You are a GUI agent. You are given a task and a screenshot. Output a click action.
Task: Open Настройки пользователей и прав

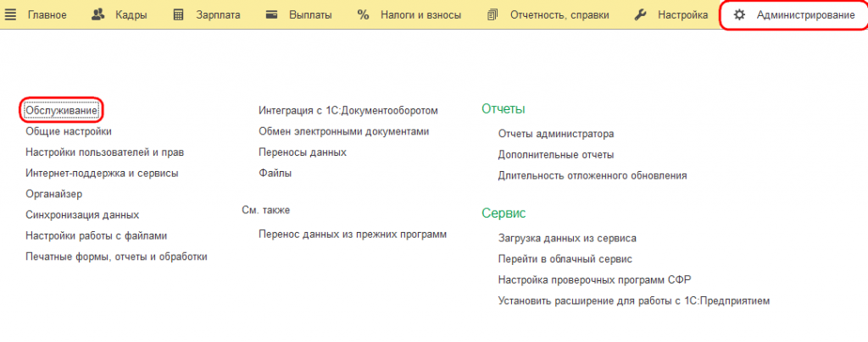tap(104, 152)
